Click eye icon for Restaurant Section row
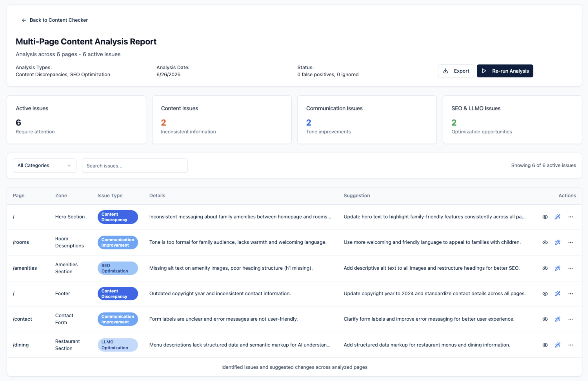 (x=545, y=345)
